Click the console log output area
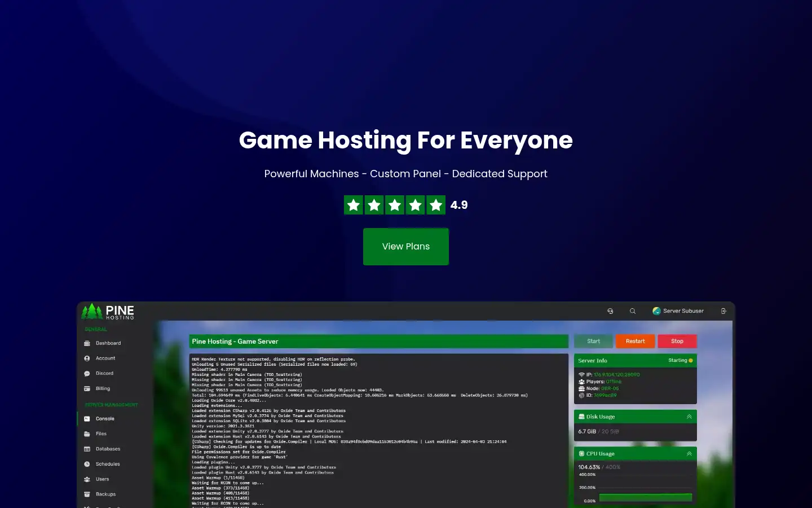The width and height of the screenshot is (812, 508). 379,431
